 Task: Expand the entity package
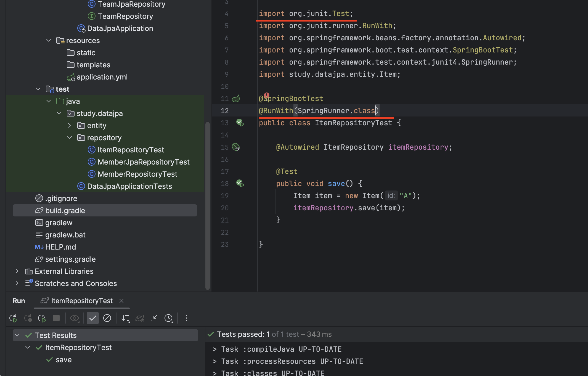coord(70,126)
